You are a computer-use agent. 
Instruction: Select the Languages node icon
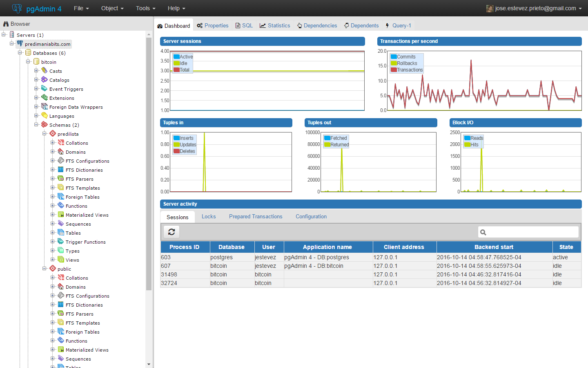[x=45, y=116]
